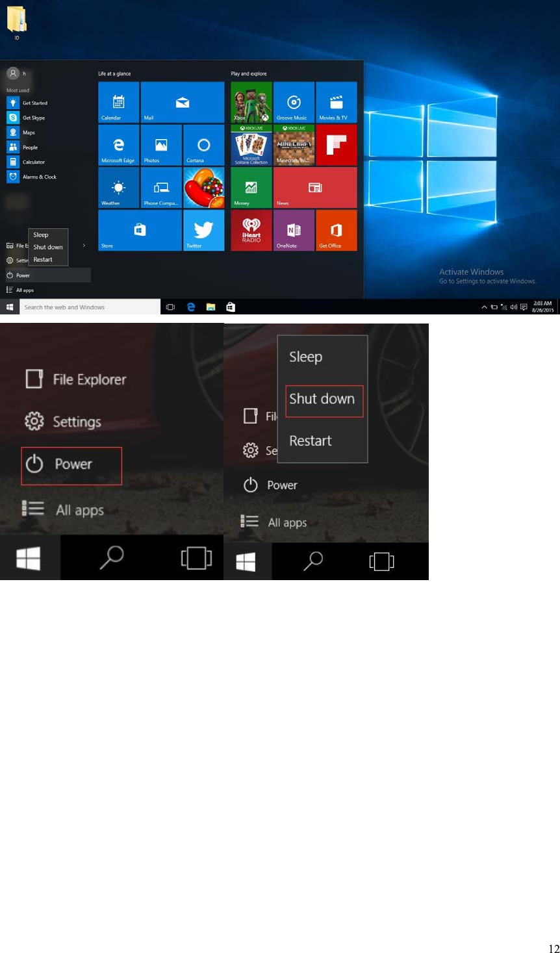Image resolution: width=560 pixels, height=953 pixels.
Task: Show hidden tray icons chevron
Action: coord(484,307)
